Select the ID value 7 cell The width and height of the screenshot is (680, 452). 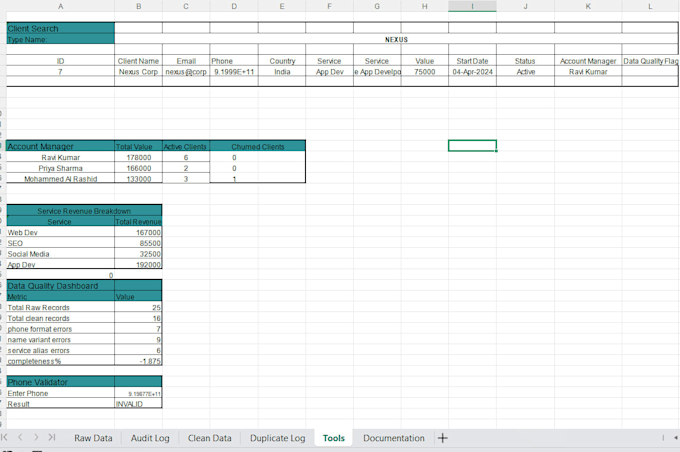pyautogui.click(x=60, y=72)
